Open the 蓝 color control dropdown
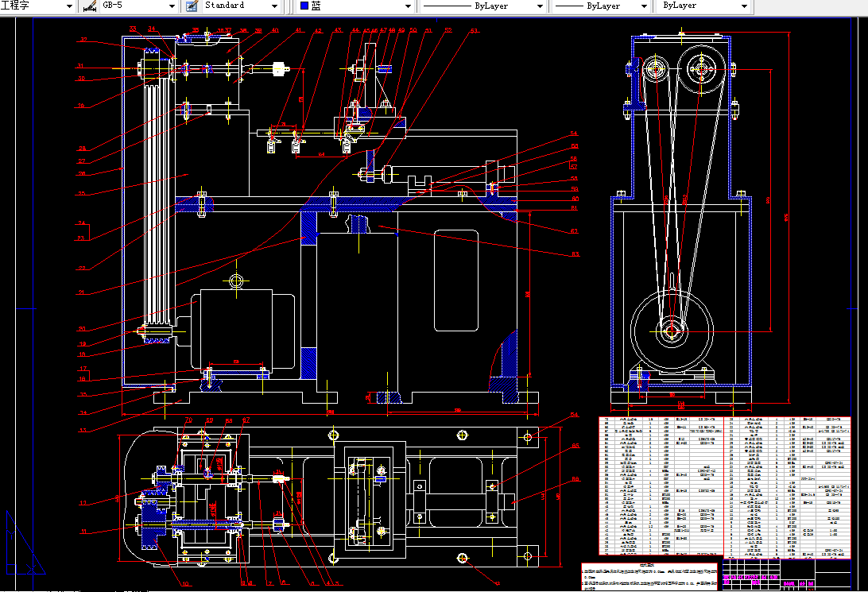This screenshot has height=592, width=868. pos(355,6)
